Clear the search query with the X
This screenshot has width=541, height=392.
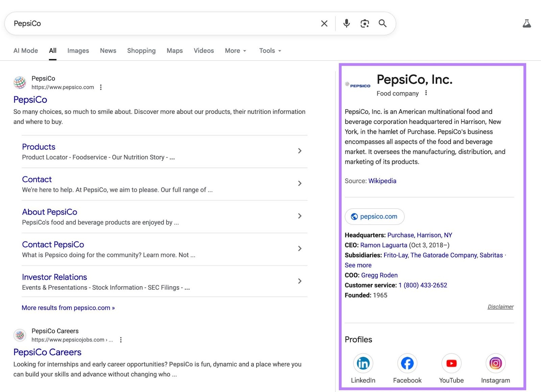[x=324, y=23]
